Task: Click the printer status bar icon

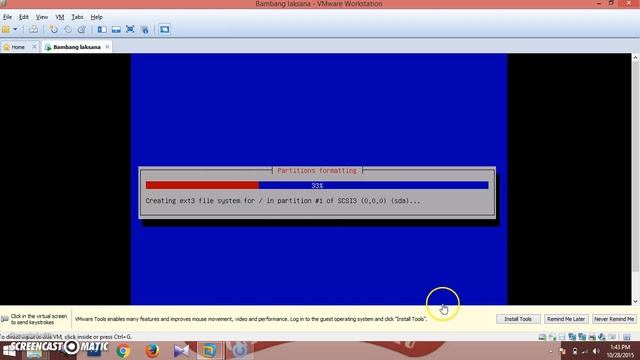Action: point(592,337)
